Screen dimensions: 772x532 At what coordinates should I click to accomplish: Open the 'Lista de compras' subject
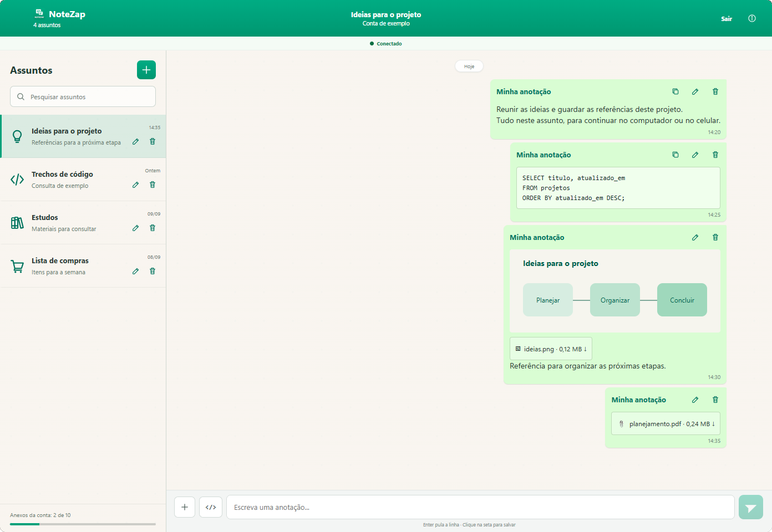click(x=83, y=266)
